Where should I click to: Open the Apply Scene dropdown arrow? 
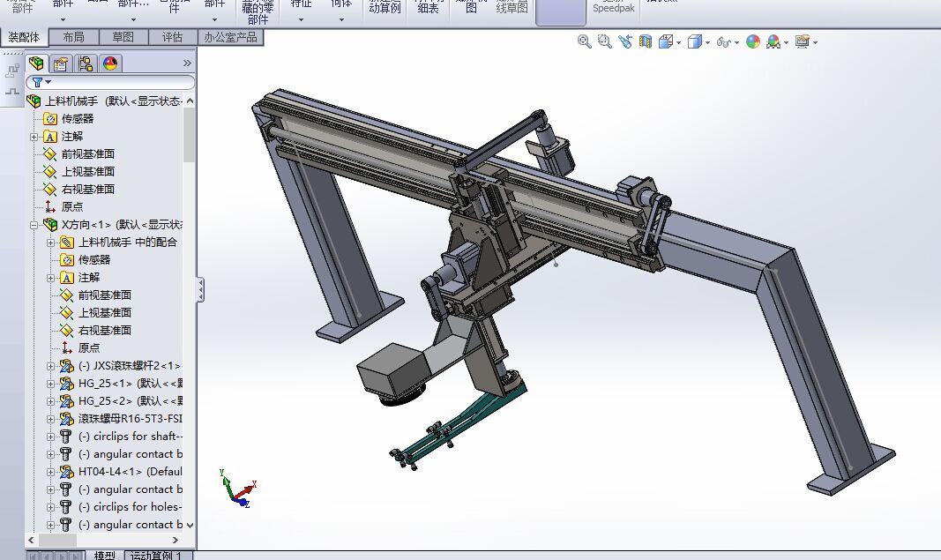786,42
